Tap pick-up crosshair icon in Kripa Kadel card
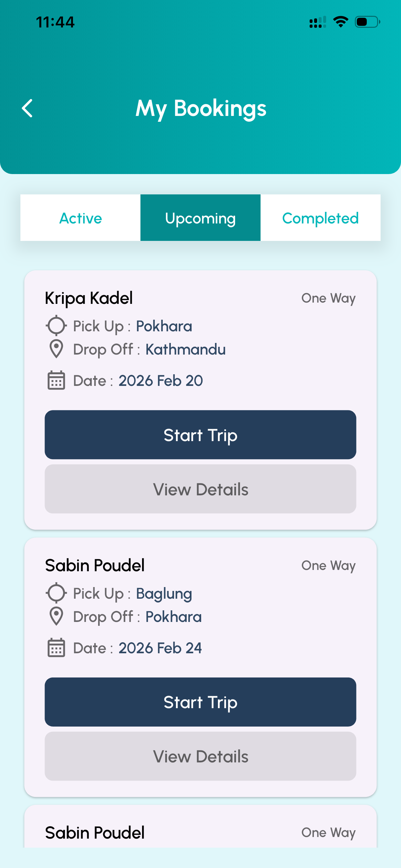This screenshot has width=401, height=868. click(56, 325)
